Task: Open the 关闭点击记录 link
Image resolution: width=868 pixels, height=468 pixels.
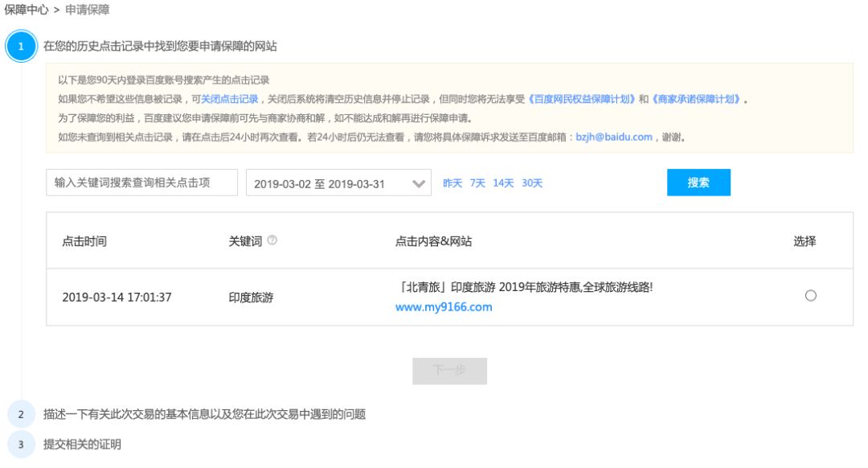Action: coord(229,100)
